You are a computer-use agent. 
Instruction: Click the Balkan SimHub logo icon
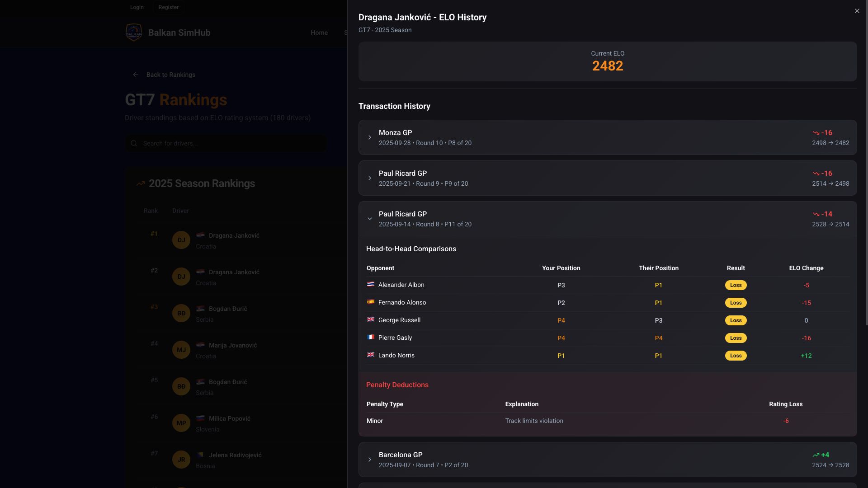click(x=134, y=33)
